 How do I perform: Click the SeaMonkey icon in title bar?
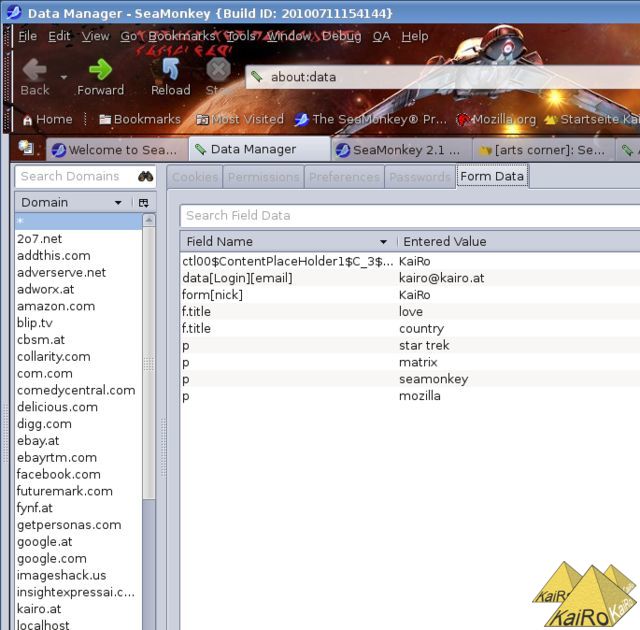point(13,12)
